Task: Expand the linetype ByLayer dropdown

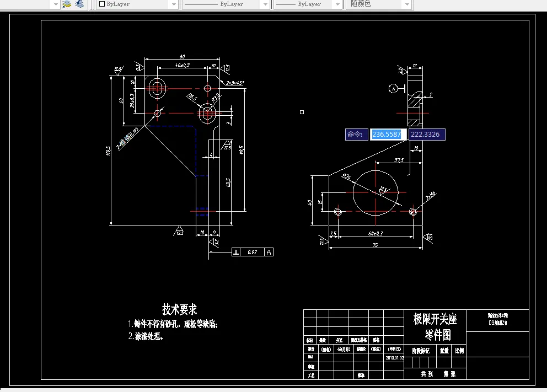Action: (x=264, y=4)
